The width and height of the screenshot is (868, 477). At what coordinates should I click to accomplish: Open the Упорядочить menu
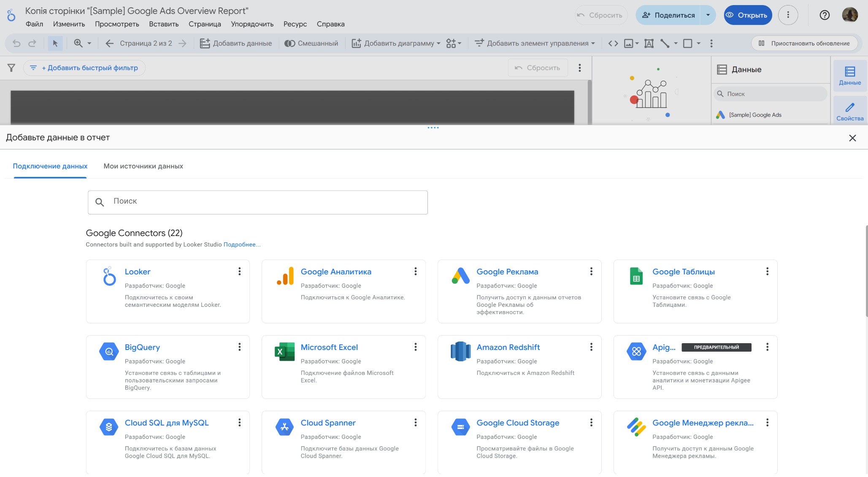252,24
